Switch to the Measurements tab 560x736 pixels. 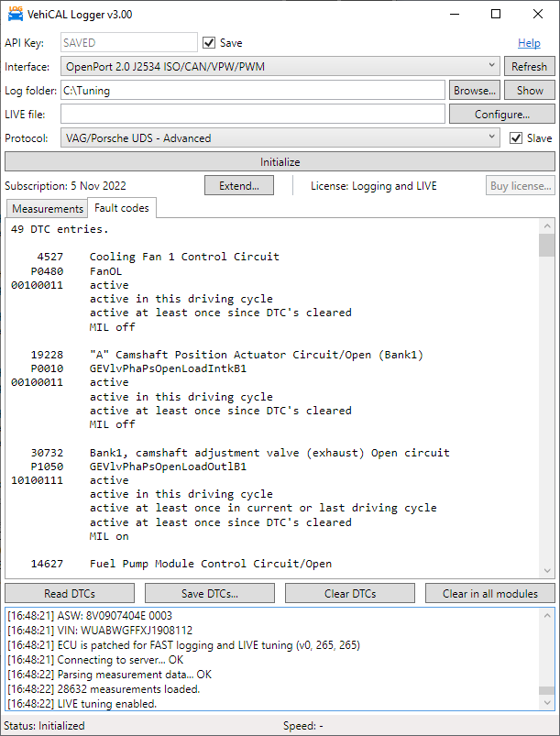(47, 209)
